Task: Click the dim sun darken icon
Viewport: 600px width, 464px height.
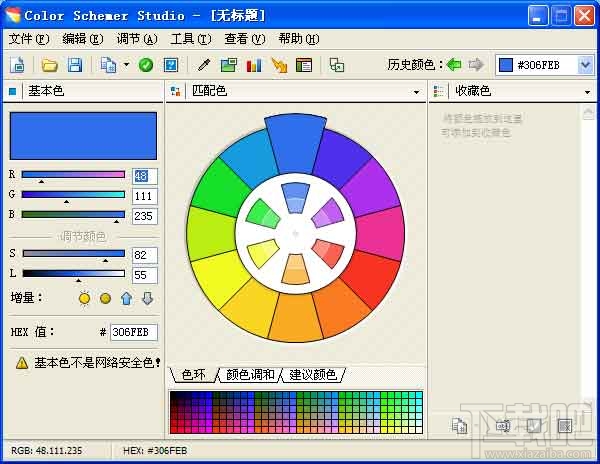Action: click(105, 298)
